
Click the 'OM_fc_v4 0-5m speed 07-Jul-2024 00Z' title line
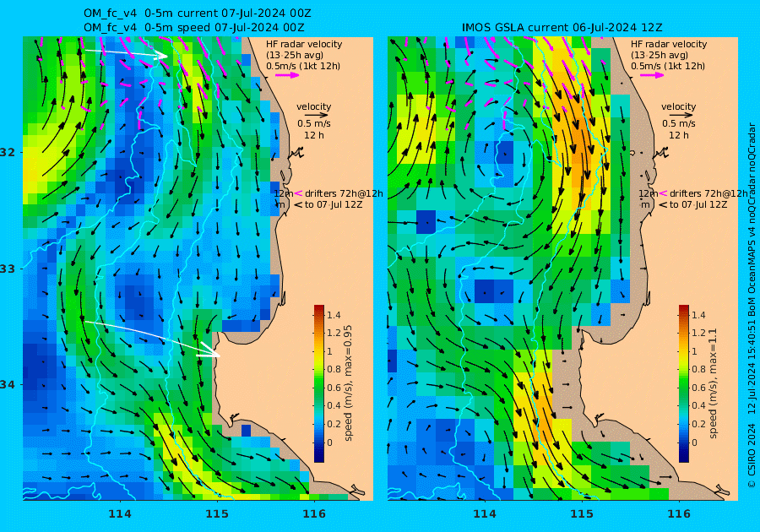(x=194, y=27)
